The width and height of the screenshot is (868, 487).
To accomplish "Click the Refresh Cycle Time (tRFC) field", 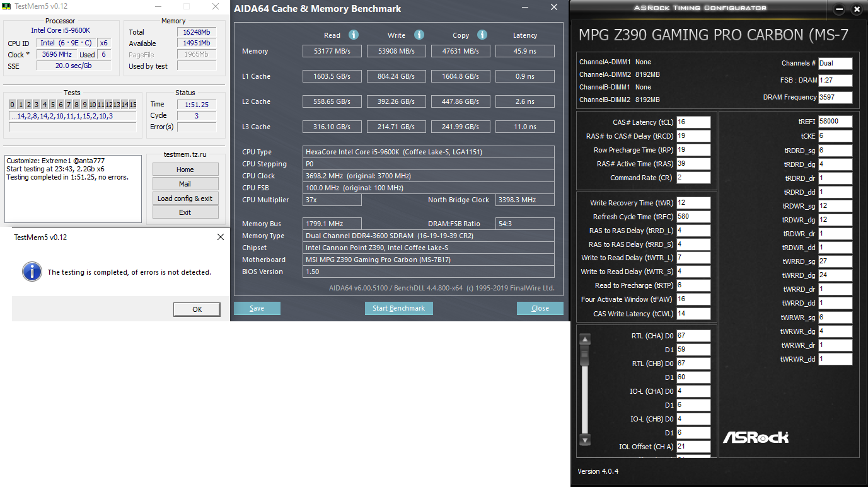I will click(x=693, y=217).
